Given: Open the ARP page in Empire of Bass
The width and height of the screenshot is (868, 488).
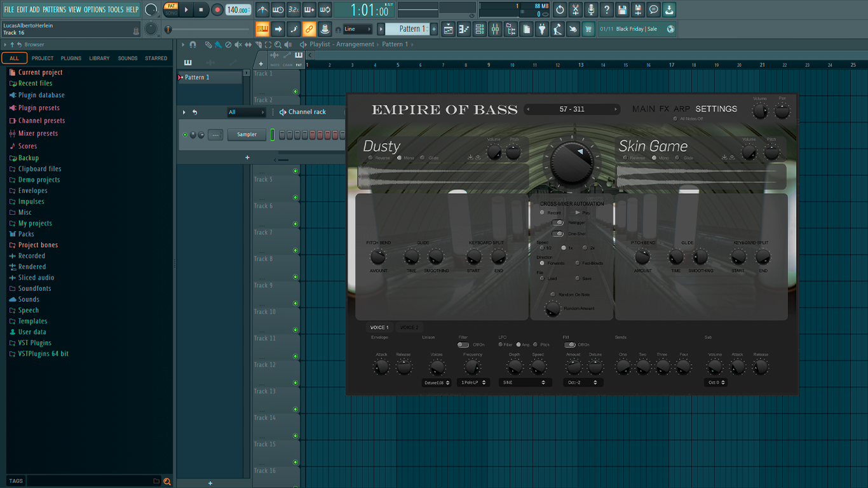Looking at the screenshot, I should [x=682, y=109].
